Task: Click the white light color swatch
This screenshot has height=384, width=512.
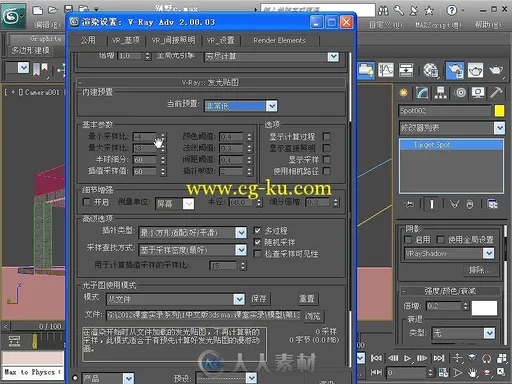Action: click(x=484, y=307)
